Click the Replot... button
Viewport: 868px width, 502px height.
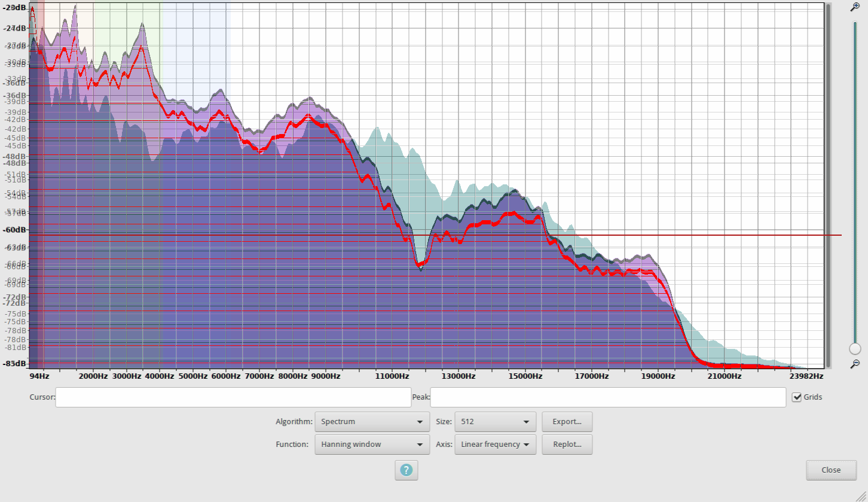click(x=567, y=445)
